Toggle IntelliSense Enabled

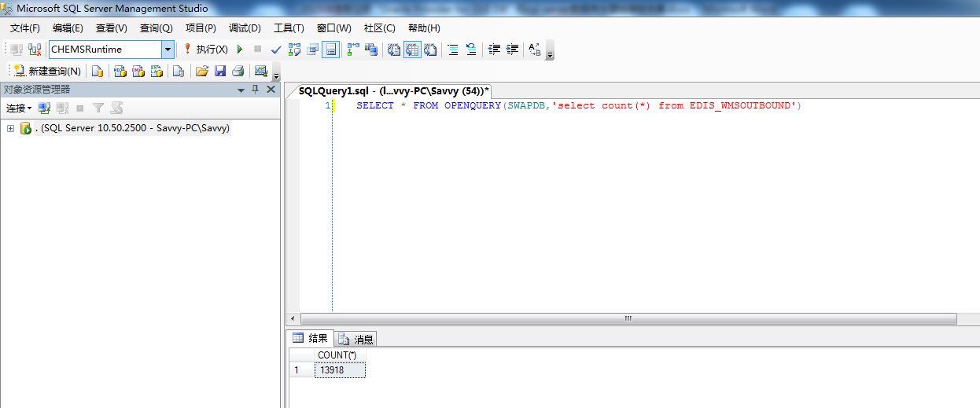coord(331,50)
